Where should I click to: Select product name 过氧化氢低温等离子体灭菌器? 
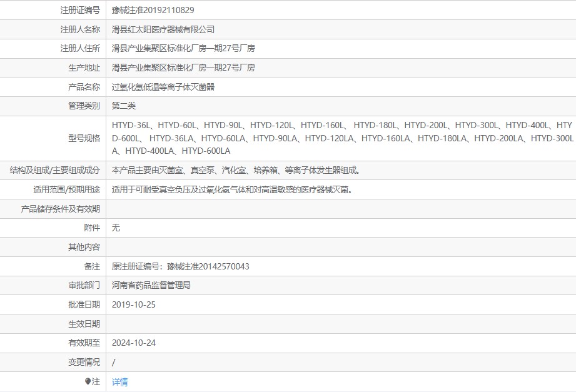point(163,87)
